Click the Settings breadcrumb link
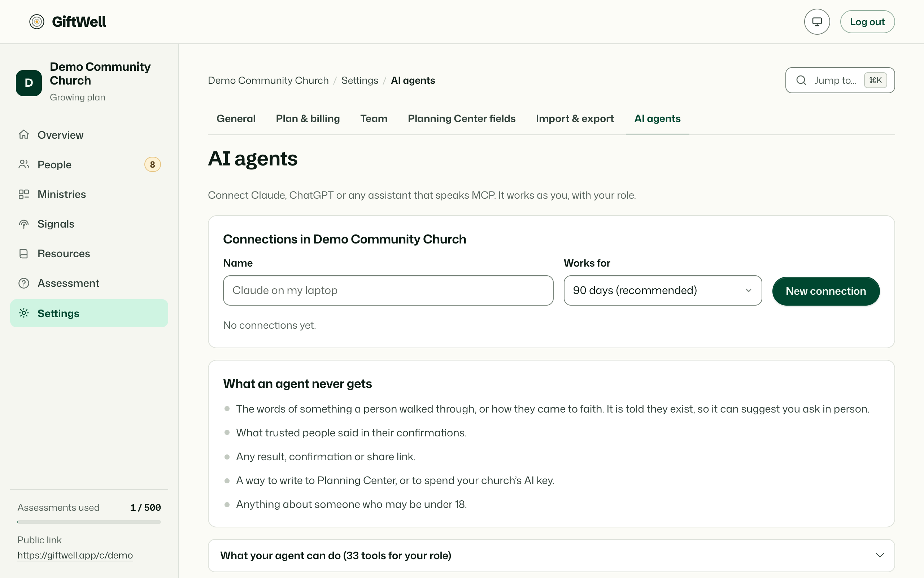The height and width of the screenshot is (578, 924). [x=359, y=80]
